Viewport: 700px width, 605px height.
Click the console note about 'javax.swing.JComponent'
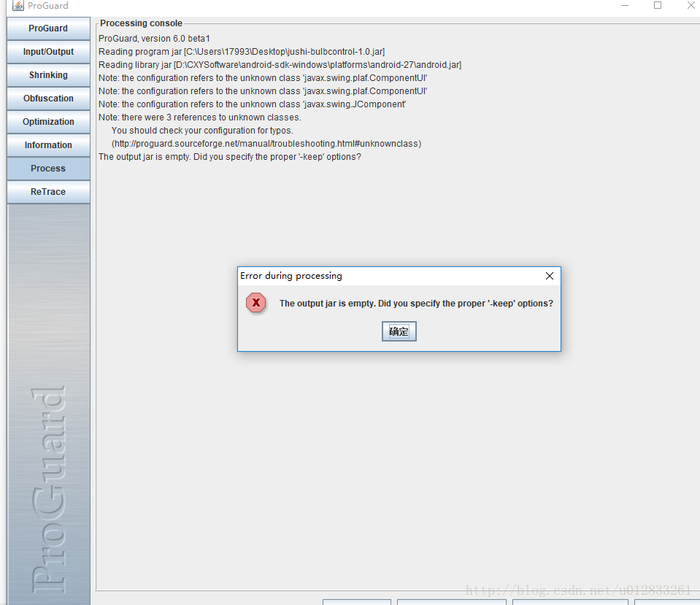[253, 104]
